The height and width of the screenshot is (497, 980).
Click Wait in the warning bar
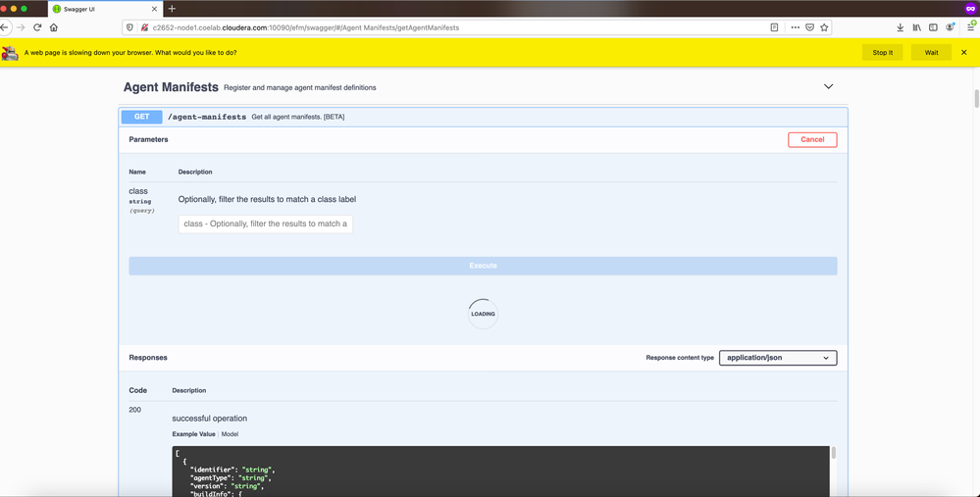(x=931, y=53)
